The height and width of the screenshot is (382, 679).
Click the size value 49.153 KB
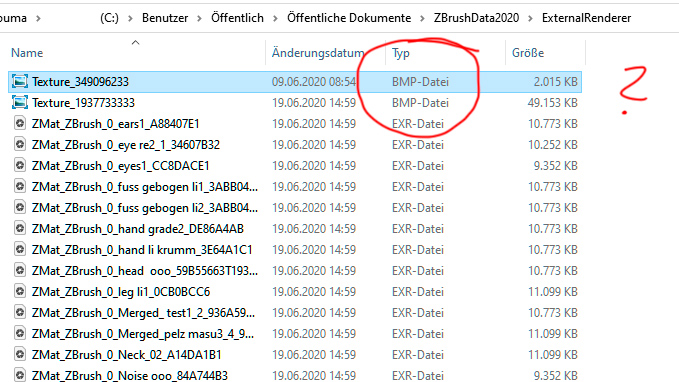click(553, 103)
